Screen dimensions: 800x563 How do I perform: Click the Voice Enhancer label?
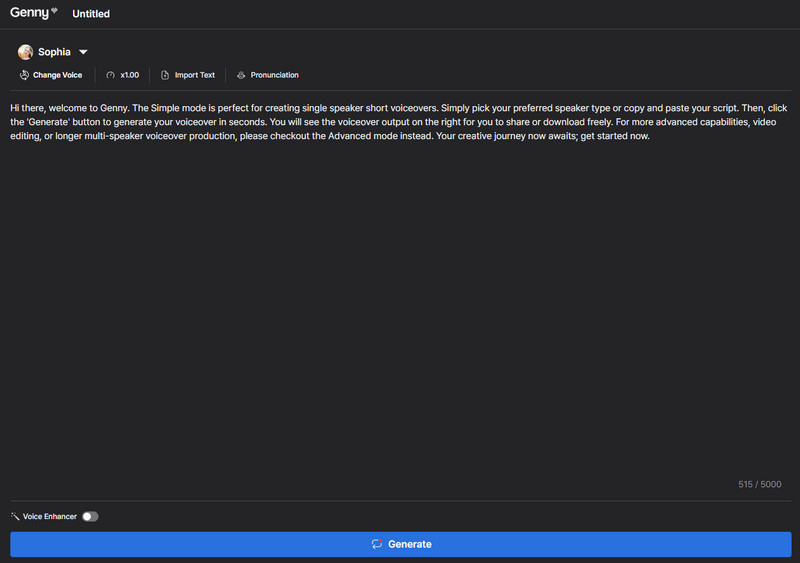(x=49, y=517)
